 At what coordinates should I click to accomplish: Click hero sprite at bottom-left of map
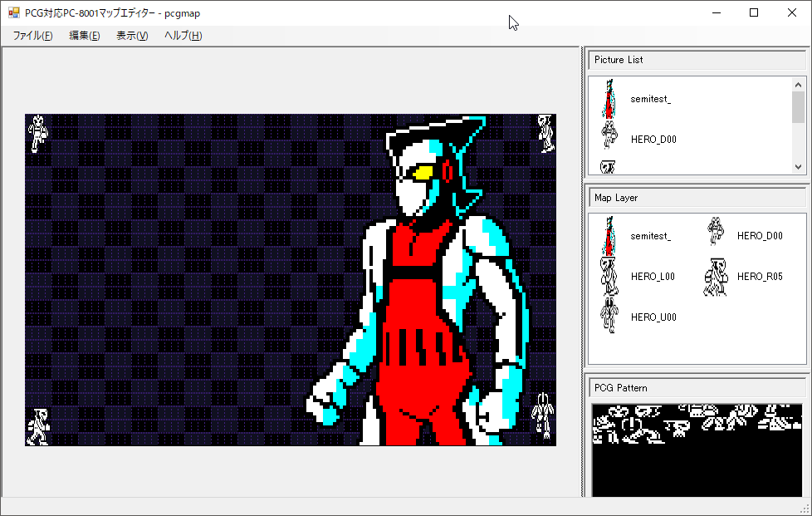click(38, 427)
